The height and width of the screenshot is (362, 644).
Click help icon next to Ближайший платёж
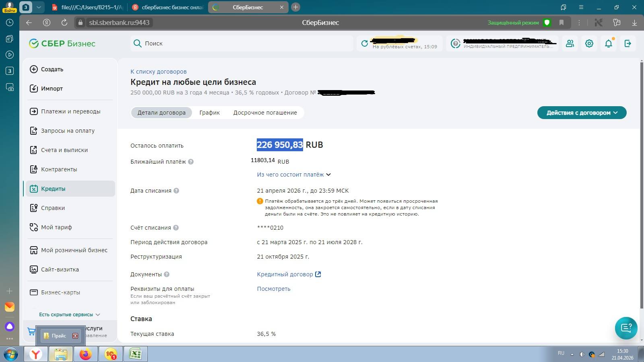(191, 162)
